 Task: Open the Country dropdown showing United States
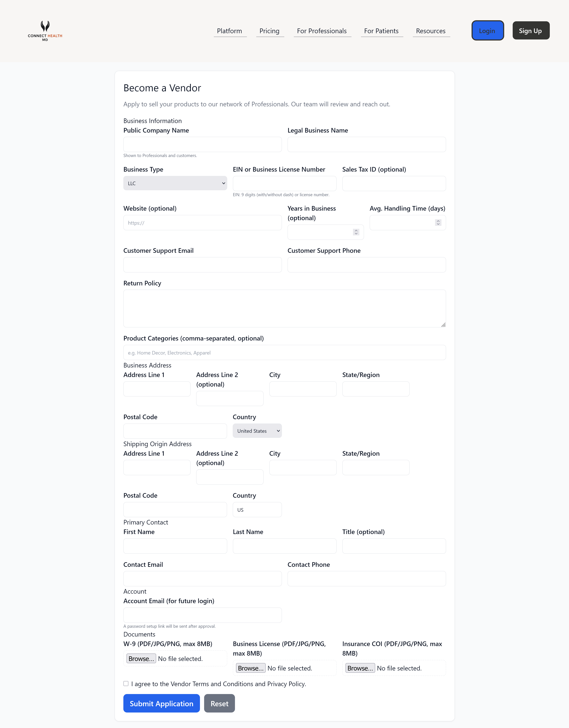pos(257,431)
